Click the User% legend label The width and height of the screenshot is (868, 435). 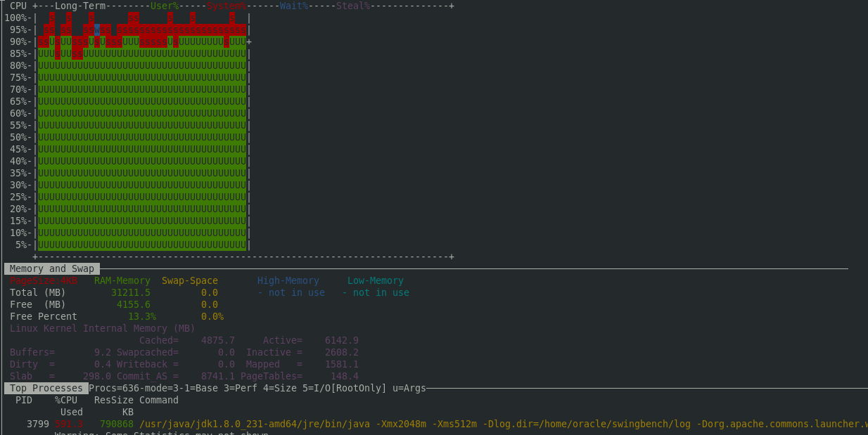pyautogui.click(x=164, y=6)
